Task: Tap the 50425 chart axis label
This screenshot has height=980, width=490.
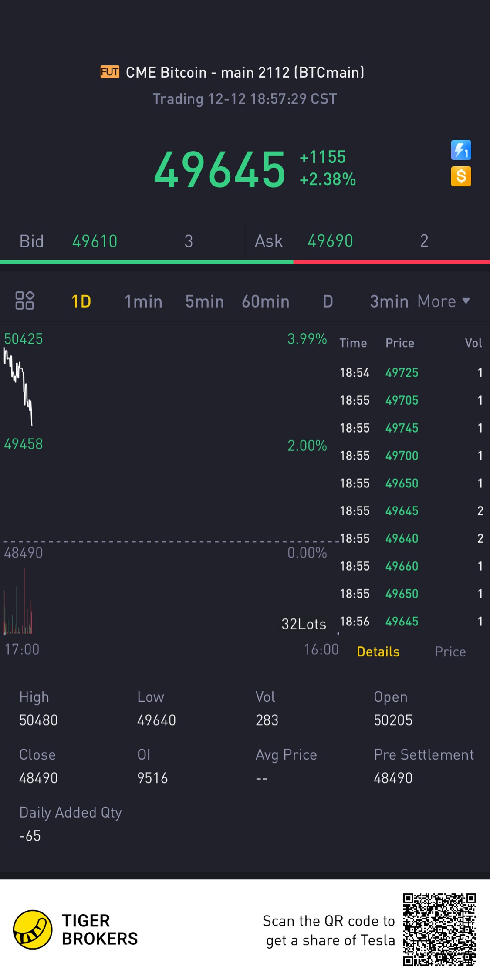Action: pyautogui.click(x=24, y=339)
